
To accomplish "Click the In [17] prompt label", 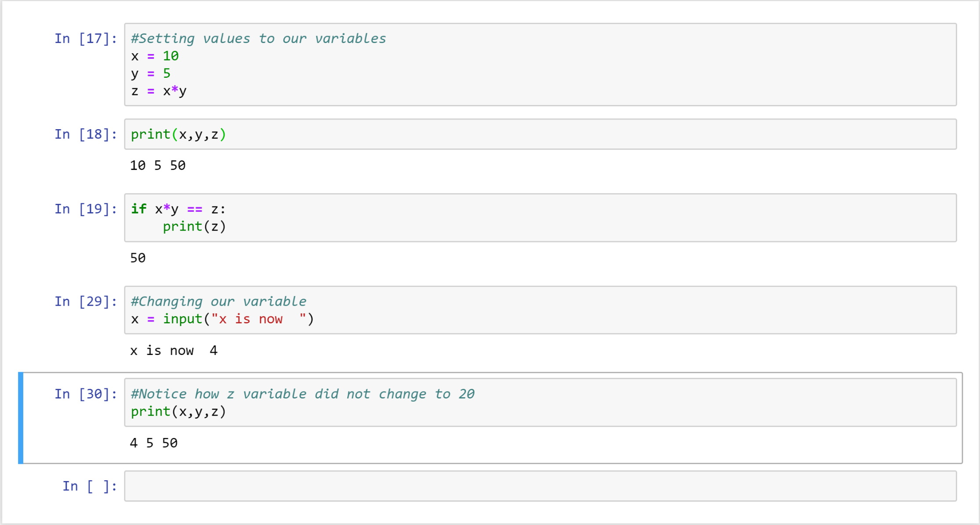I will point(86,39).
